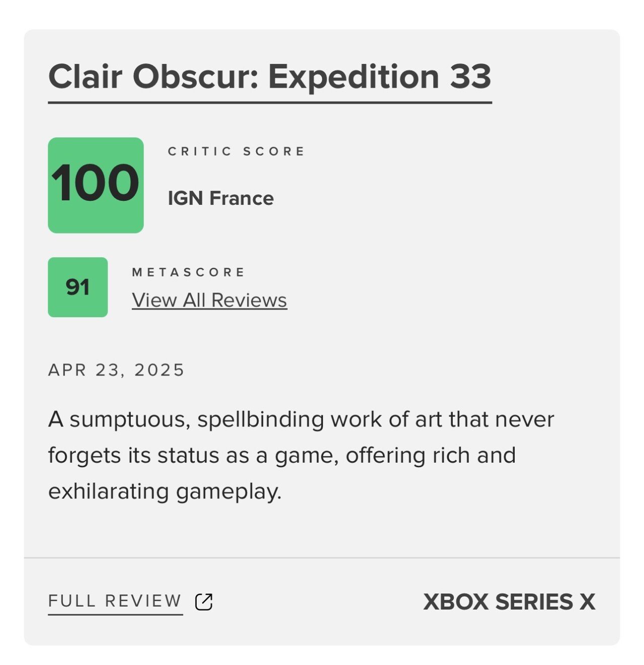The image size is (644, 665).
Task: Click the green 100 critic score box
Action: tap(96, 185)
